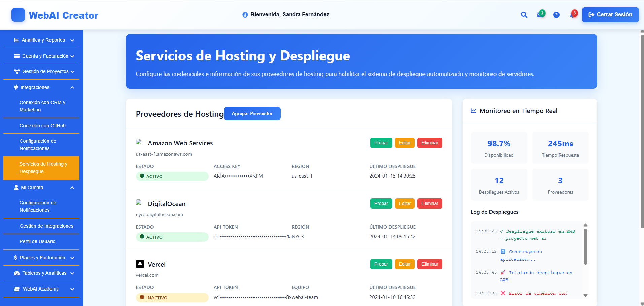Click the Cerrar Sesión button
The image size is (644, 306).
[610, 15]
